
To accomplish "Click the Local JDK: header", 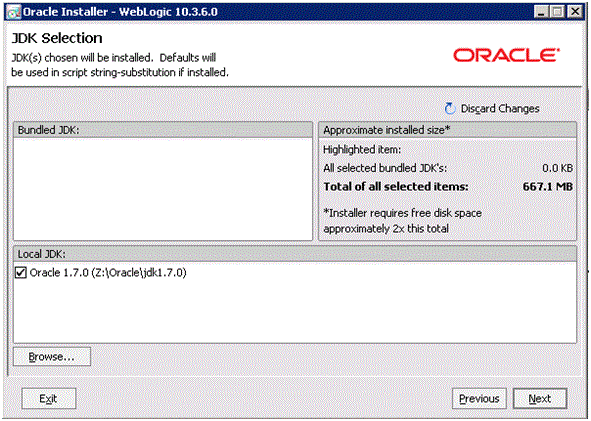I will point(295,254).
